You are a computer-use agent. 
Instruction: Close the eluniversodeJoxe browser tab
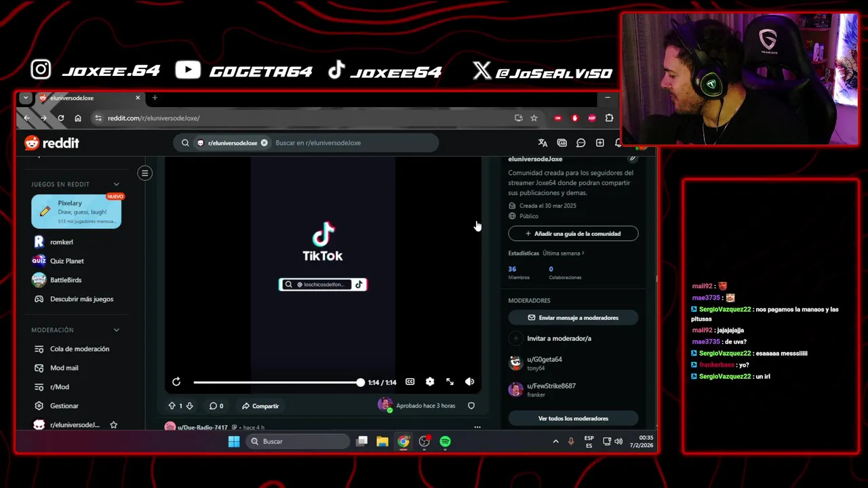coord(138,98)
